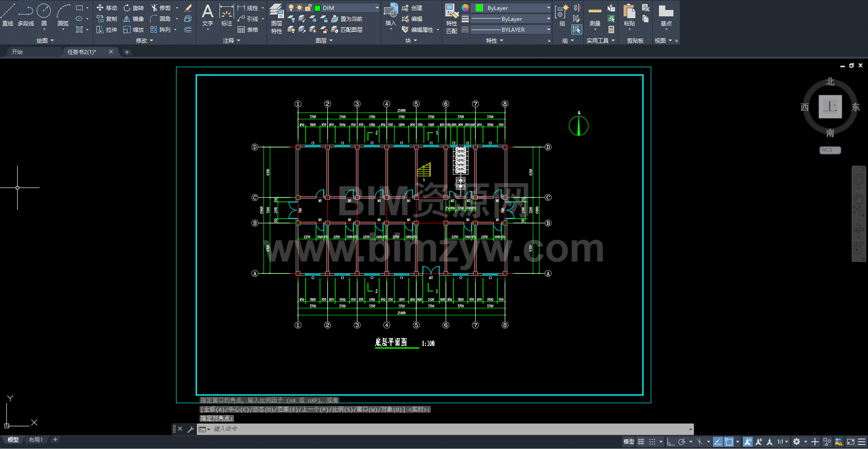Click the 缩放 (Scale) tool
The height and width of the screenshot is (449, 868).
134,30
